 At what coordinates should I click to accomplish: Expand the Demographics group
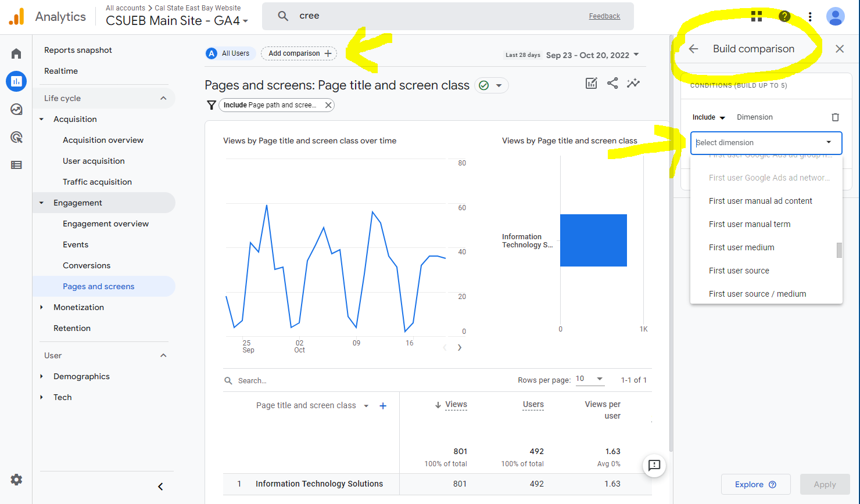41,377
